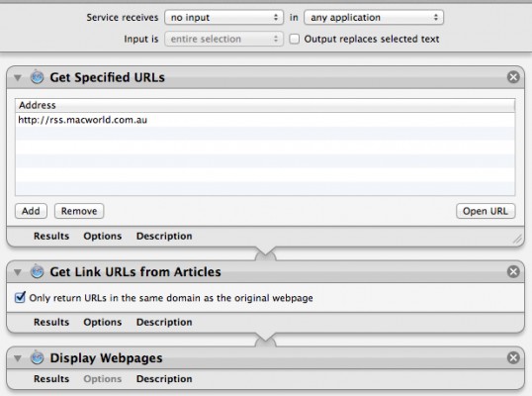This screenshot has height=396, width=532.
Task: Show Results for Get Link URLs from Articles
Action: 51,322
